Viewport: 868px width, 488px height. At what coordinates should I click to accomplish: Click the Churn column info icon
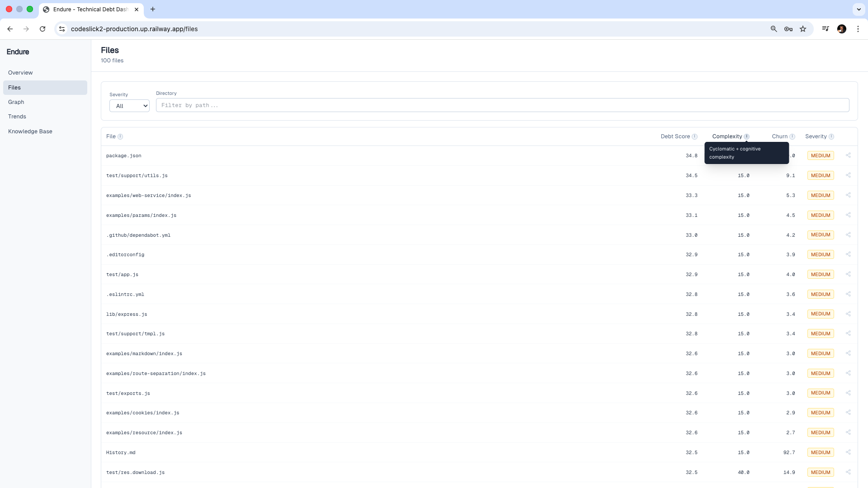point(793,136)
